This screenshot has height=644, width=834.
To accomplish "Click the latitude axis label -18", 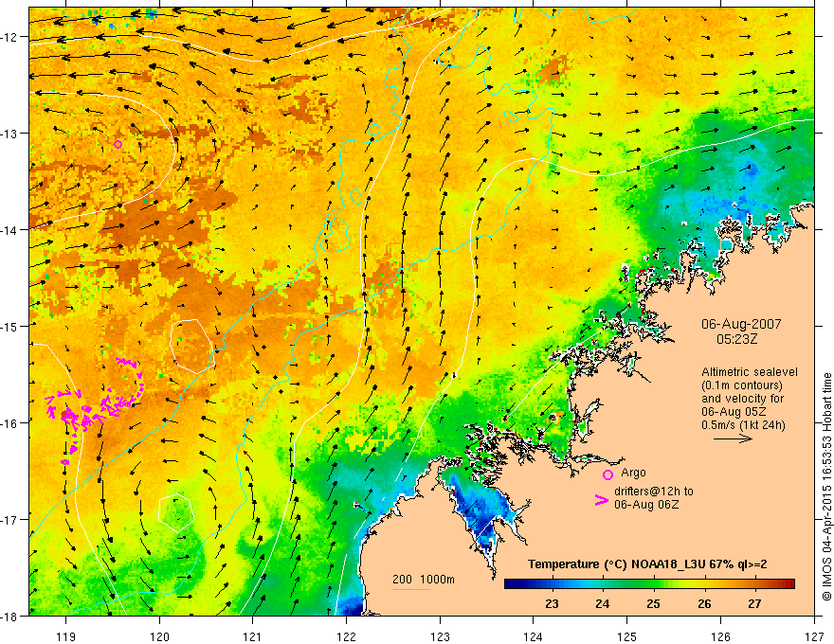I will [x=10, y=616].
